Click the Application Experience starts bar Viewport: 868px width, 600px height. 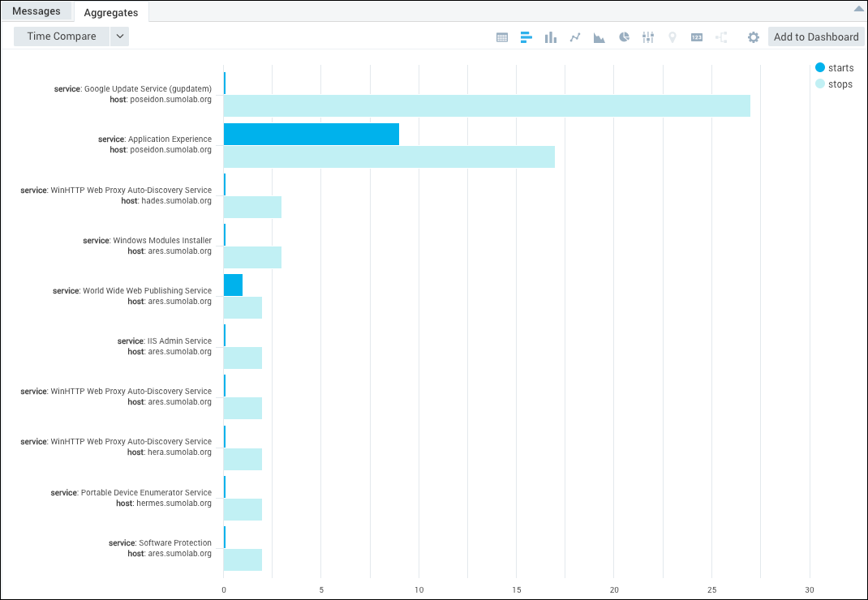(312, 135)
